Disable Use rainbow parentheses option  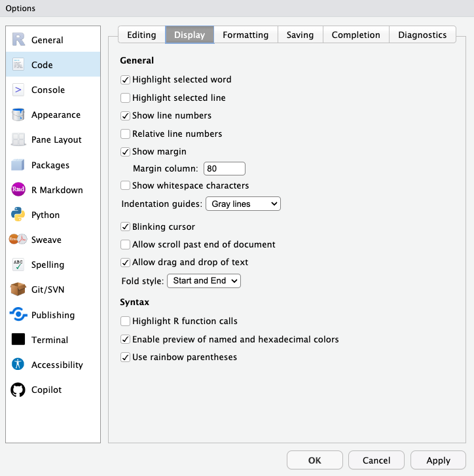[126, 357]
